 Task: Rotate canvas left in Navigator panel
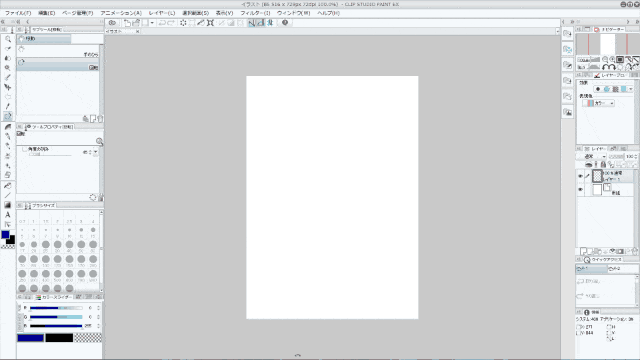605,67
